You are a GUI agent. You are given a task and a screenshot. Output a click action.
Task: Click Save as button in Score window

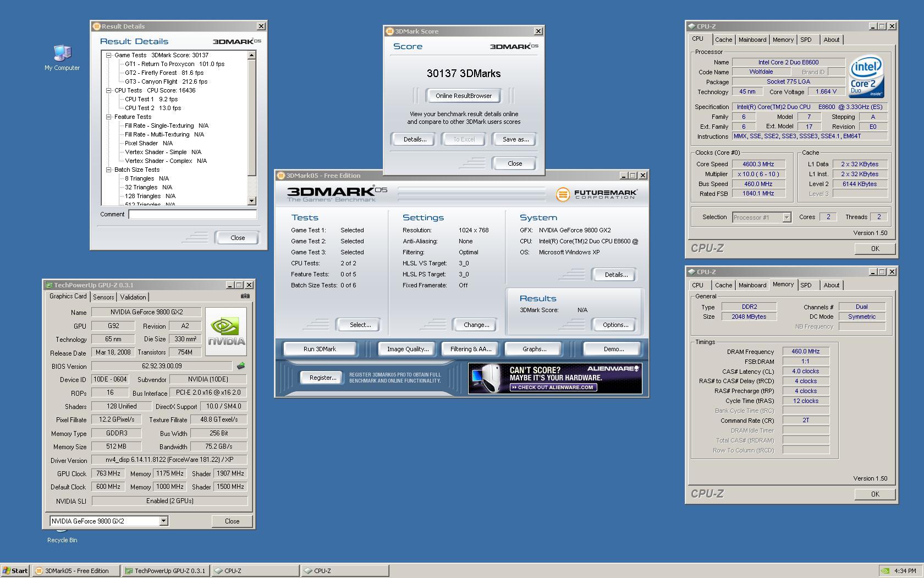515,139
